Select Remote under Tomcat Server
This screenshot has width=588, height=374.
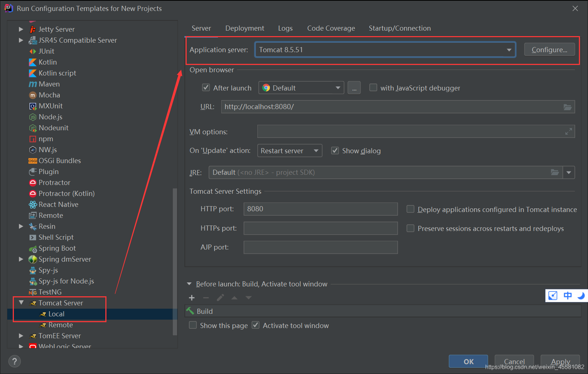click(61, 325)
